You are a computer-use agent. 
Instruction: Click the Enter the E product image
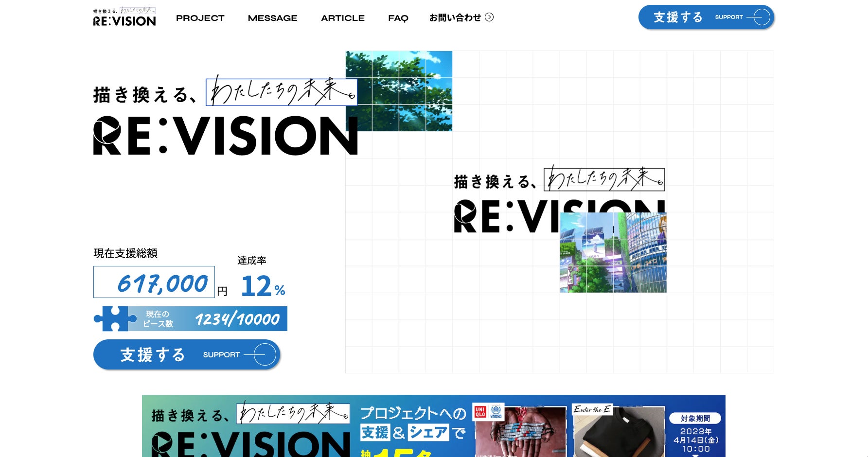tap(619, 432)
